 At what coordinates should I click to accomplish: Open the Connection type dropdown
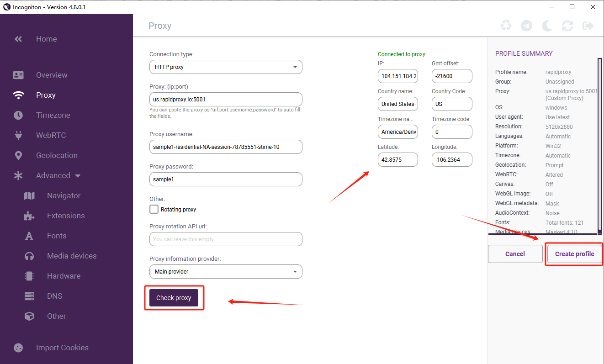tap(226, 67)
